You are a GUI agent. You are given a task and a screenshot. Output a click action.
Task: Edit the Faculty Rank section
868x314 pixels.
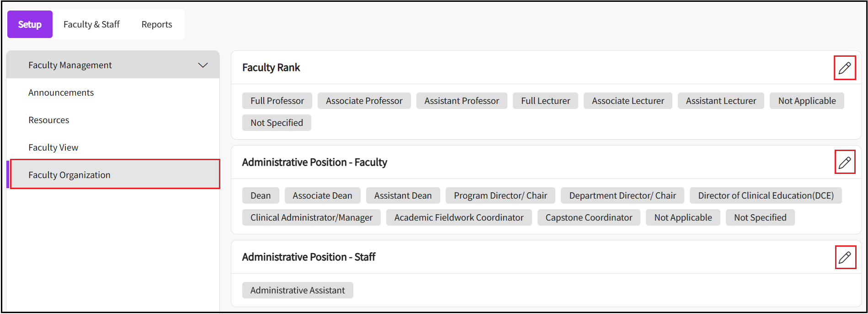point(844,68)
